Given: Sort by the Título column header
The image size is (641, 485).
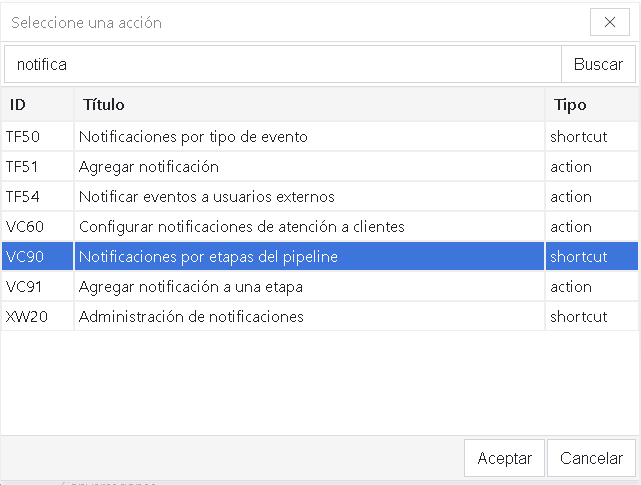Looking at the screenshot, I should pos(308,104).
